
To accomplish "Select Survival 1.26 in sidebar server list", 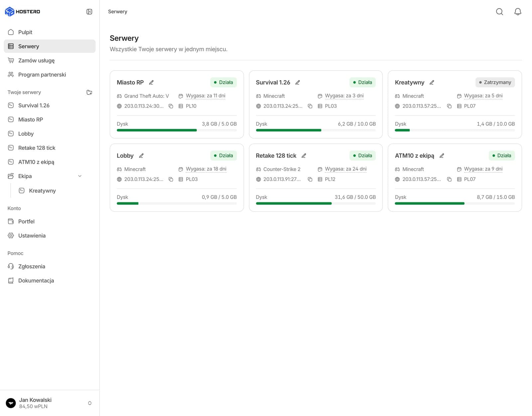I will pyautogui.click(x=50, y=105).
